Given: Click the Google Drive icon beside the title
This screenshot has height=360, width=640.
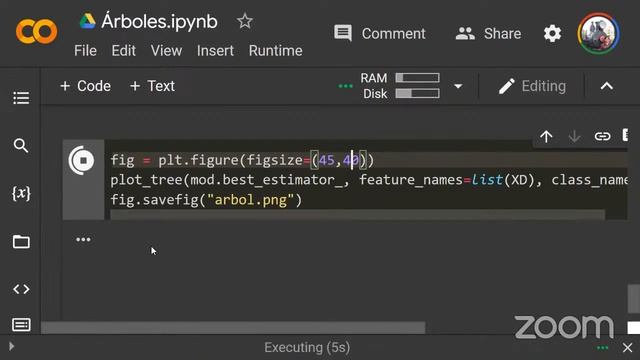Looking at the screenshot, I should coord(87,21).
